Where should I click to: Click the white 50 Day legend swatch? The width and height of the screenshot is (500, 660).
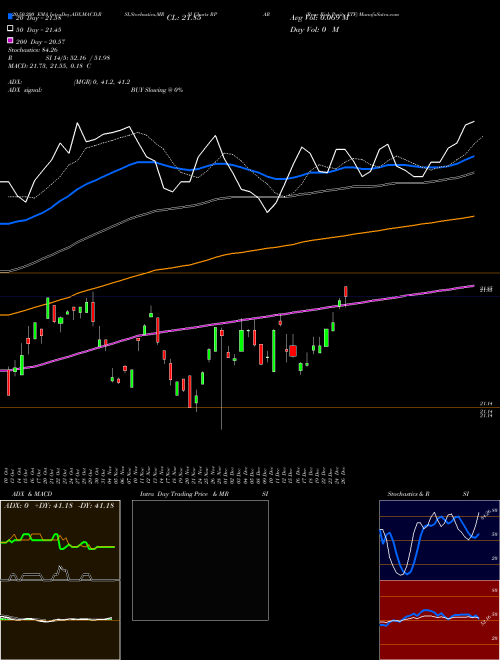pyautogui.click(x=10, y=28)
